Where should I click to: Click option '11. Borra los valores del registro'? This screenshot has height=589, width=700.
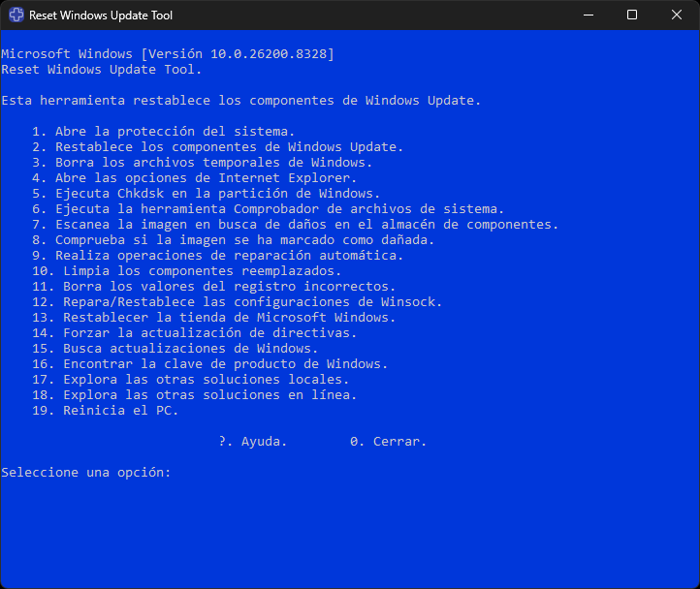(x=214, y=287)
